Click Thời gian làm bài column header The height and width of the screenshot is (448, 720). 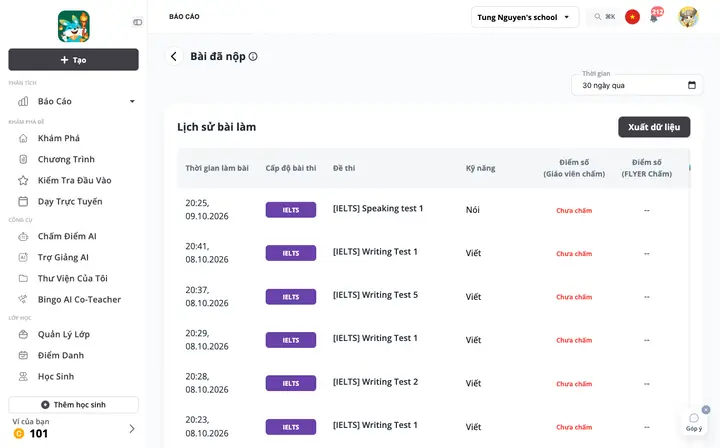pyautogui.click(x=217, y=168)
